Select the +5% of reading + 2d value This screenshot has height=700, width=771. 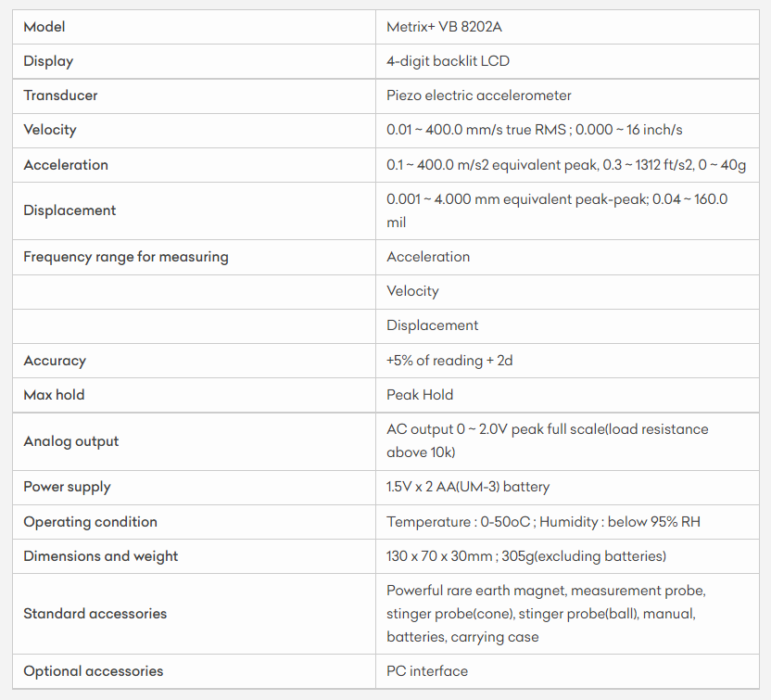[x=449, y=361]
